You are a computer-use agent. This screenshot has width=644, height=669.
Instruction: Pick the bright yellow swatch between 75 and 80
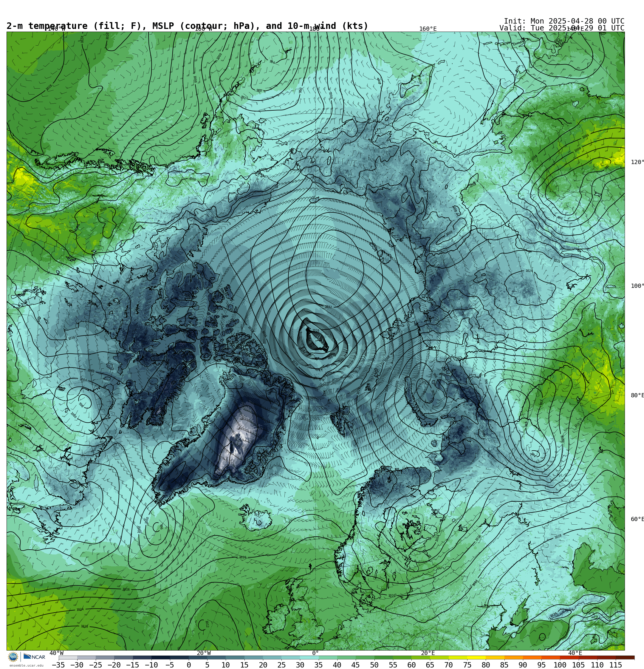(476, 658)
